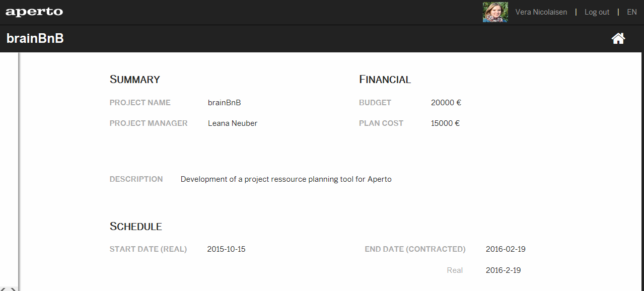Click the start date 2015-10-15
644x291 pixels.
click(x=226, y=249)
